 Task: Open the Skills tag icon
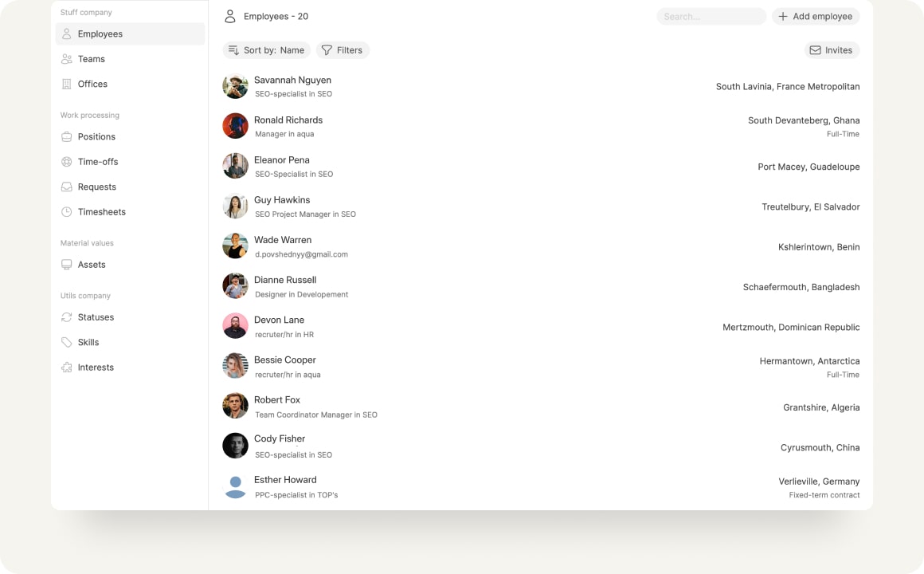tap(66, 341)
